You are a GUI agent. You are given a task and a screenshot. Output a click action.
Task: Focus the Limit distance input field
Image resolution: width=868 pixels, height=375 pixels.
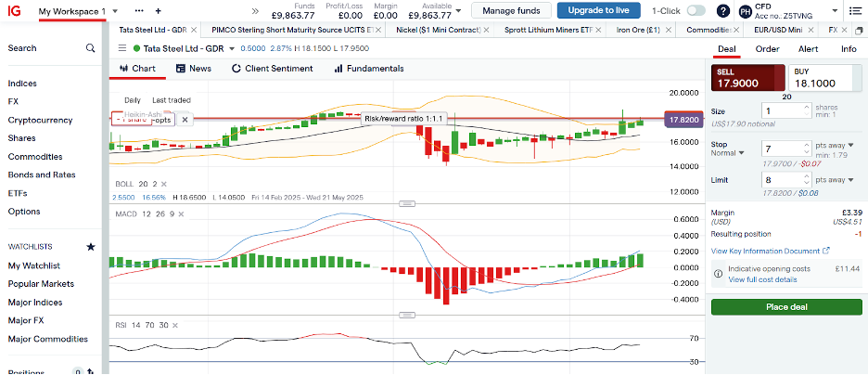[781, 180]
